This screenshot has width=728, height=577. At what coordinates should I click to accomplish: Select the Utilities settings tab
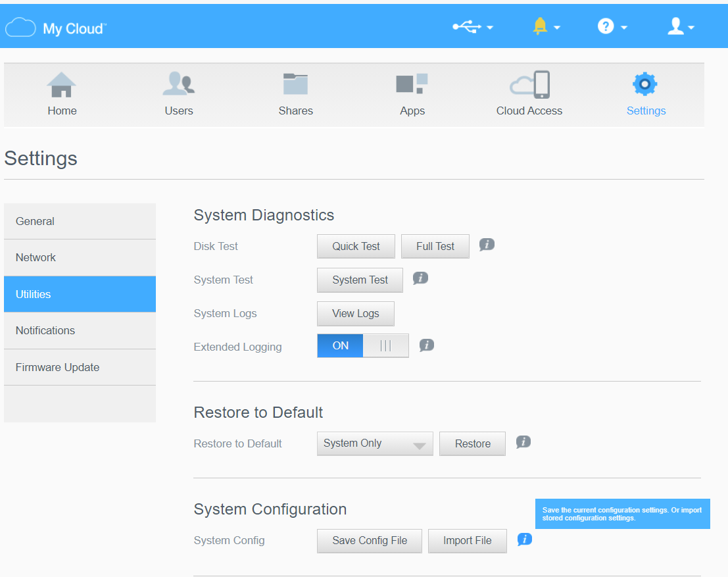(x=80, y=294)
